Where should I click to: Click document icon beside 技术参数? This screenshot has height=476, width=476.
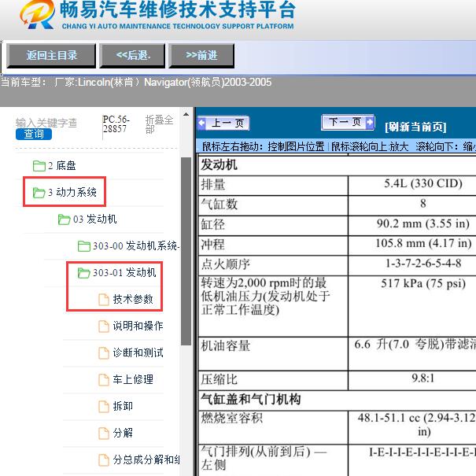pyautogui.click(x=104, y=300)
